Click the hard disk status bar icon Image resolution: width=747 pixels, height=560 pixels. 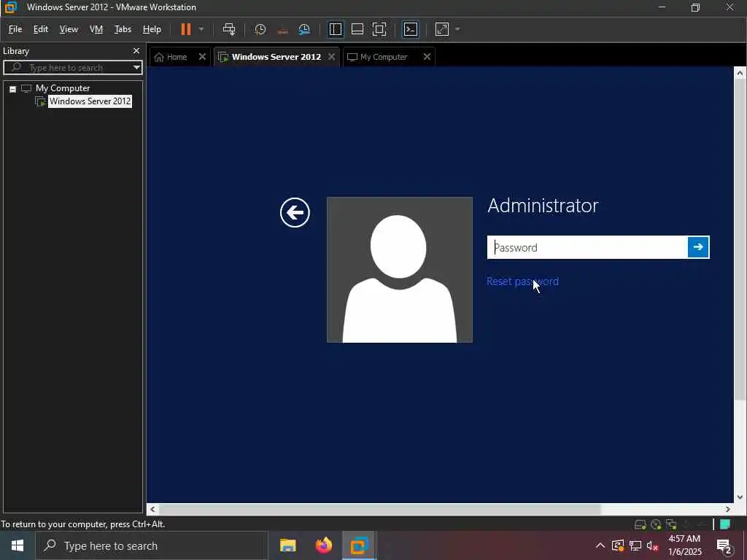tap(640, 525)
